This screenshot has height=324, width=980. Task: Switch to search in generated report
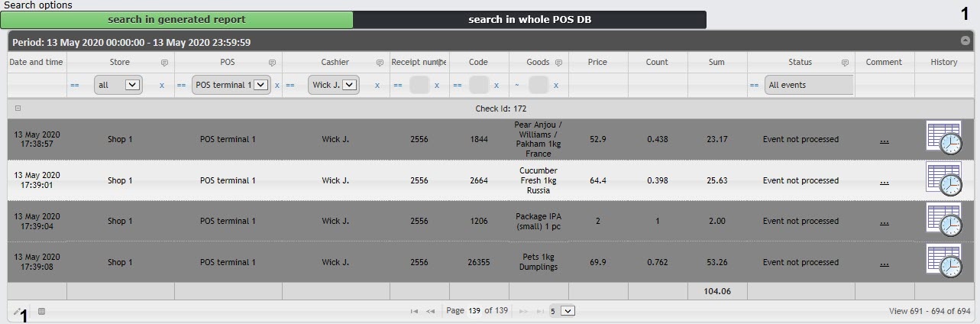pyautogui.click(x=176, y=20)
